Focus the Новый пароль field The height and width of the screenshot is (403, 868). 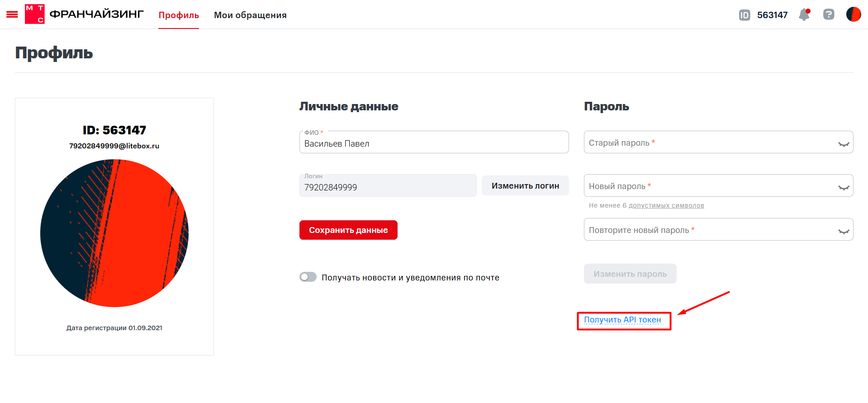pyautogui.click(x=718, y=185)
